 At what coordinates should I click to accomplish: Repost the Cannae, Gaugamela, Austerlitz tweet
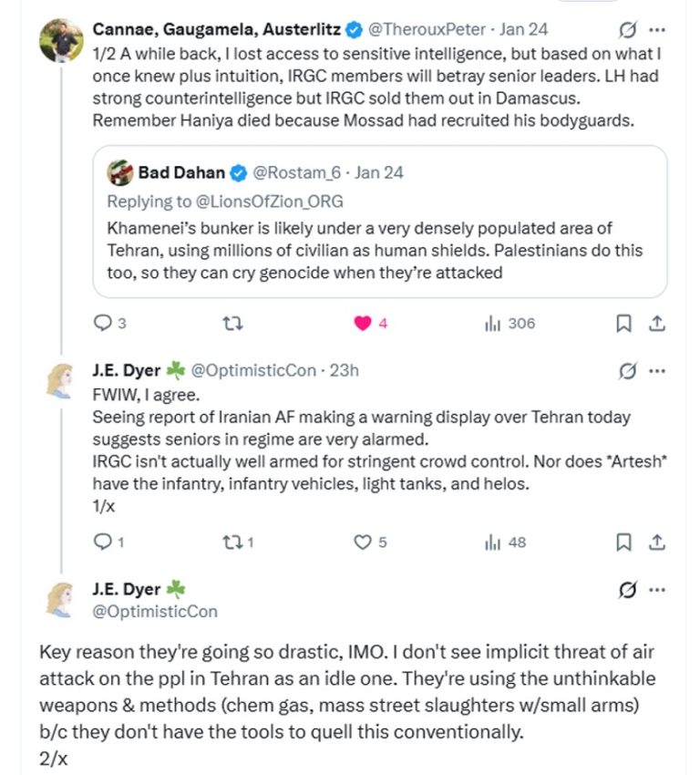tap(232, 323)
